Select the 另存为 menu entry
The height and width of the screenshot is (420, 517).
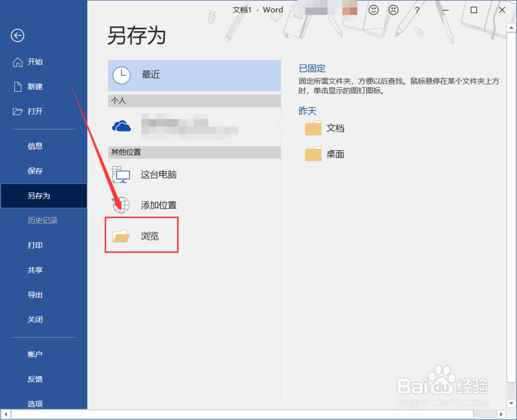[x=43, y=196]
